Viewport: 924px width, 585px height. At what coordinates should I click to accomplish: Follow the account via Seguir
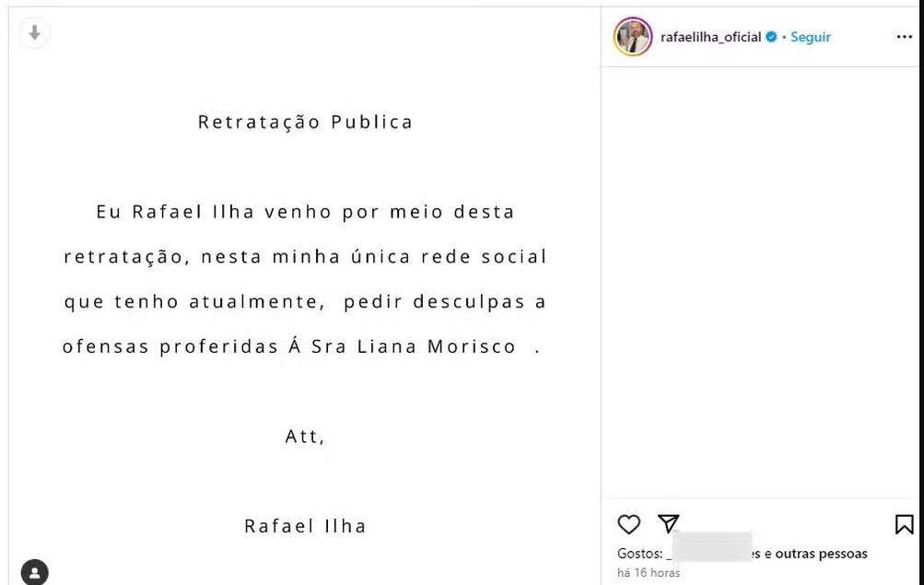click(x=811, y=38)
